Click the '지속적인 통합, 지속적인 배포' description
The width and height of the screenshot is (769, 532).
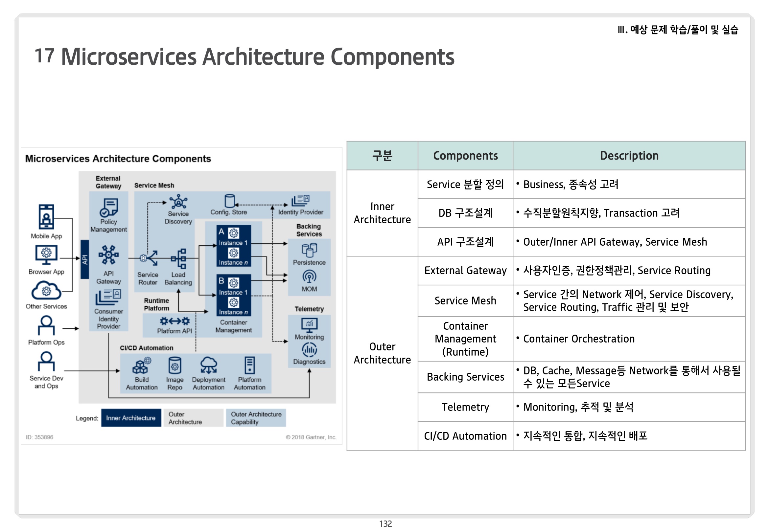[585, 436]
